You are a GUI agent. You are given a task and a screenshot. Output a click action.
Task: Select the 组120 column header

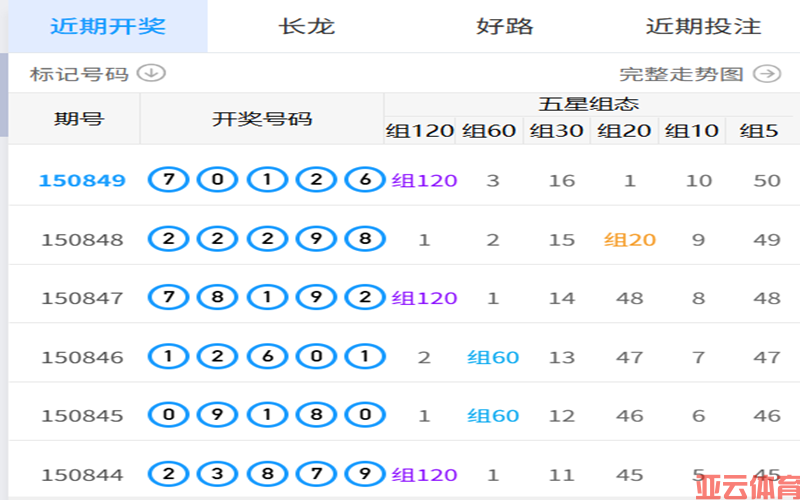tap(420, 131)
